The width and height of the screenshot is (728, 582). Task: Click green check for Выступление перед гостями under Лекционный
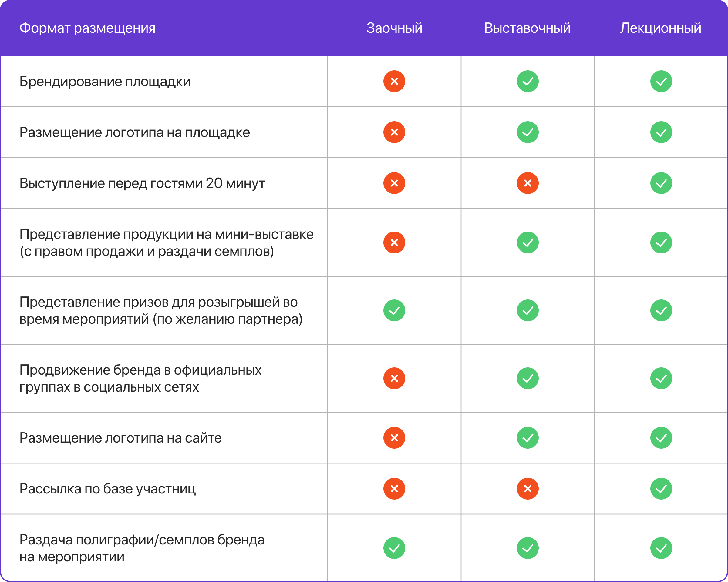[661, 183]
